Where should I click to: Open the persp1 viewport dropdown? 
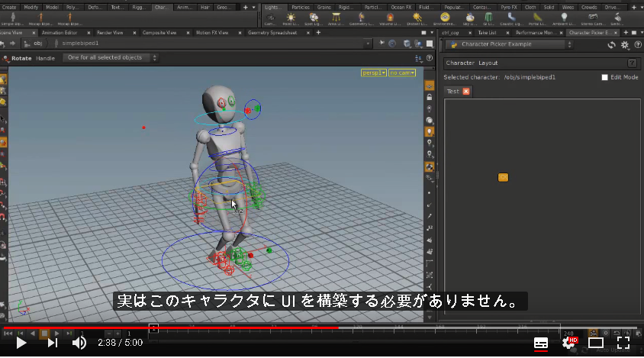pyautogui.click(x=374, y=73)
